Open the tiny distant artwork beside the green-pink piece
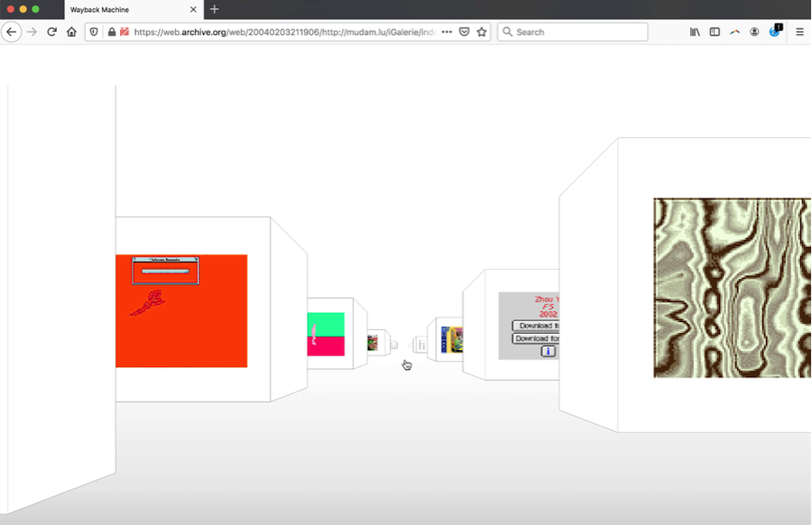The width and height of the screenshot is (812, 525). (373, 343)
